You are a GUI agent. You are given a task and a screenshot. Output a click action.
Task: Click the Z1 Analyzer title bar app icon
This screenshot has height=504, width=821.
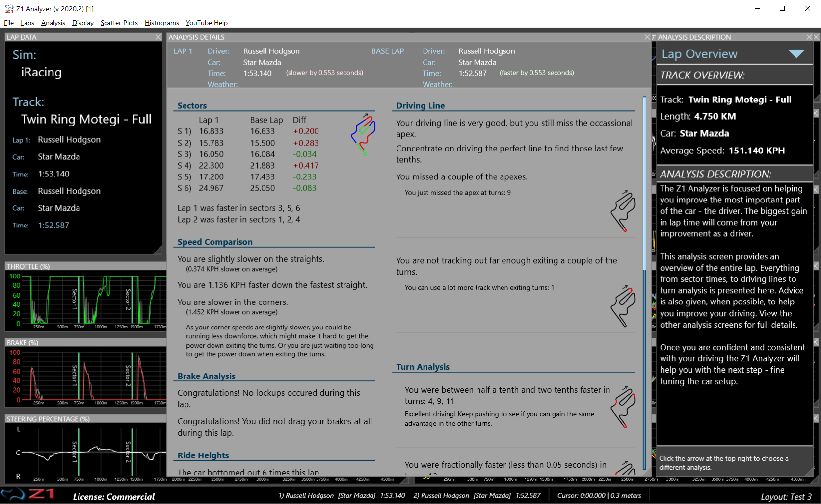coord(9,9)
